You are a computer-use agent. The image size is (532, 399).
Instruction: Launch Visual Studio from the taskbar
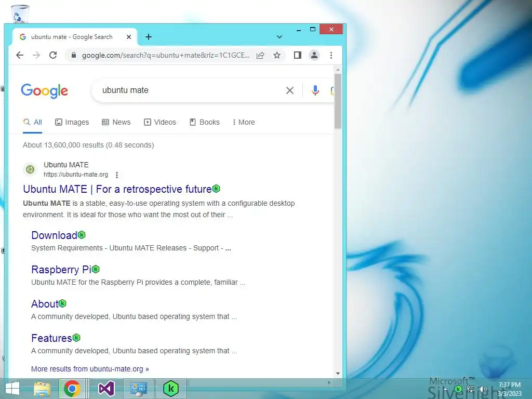[106, 389]
